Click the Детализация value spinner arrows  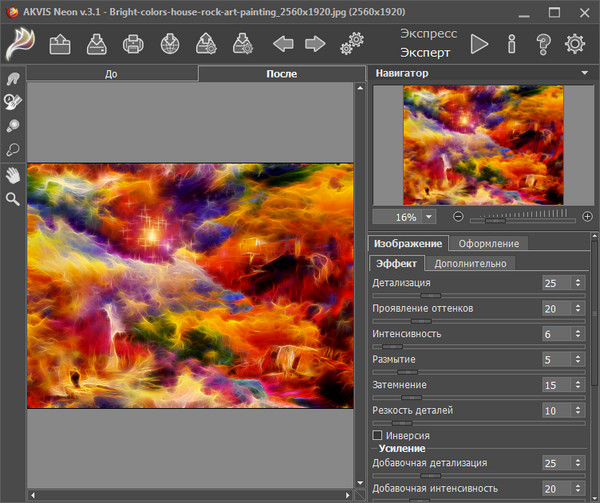click(578, 283)
